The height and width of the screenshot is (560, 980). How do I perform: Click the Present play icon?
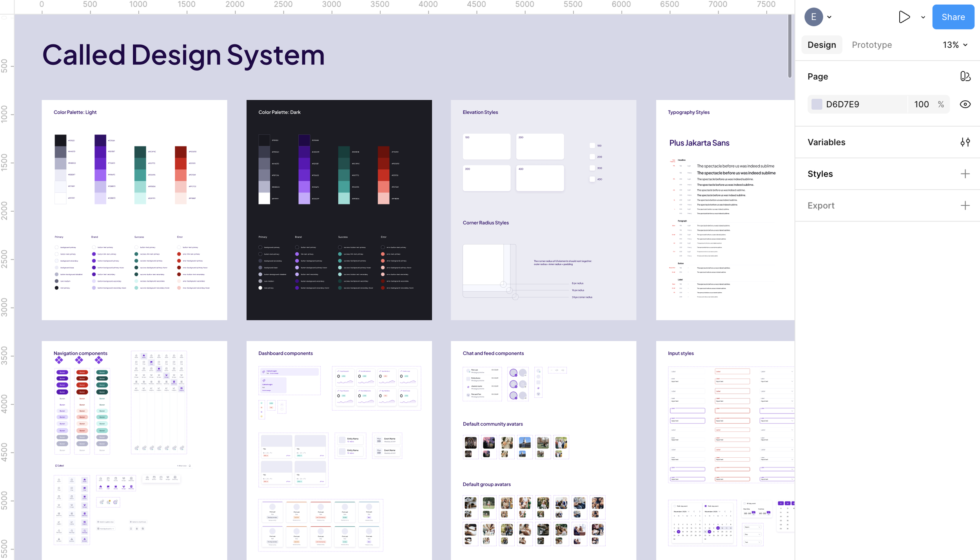click(x=904, y=17)
